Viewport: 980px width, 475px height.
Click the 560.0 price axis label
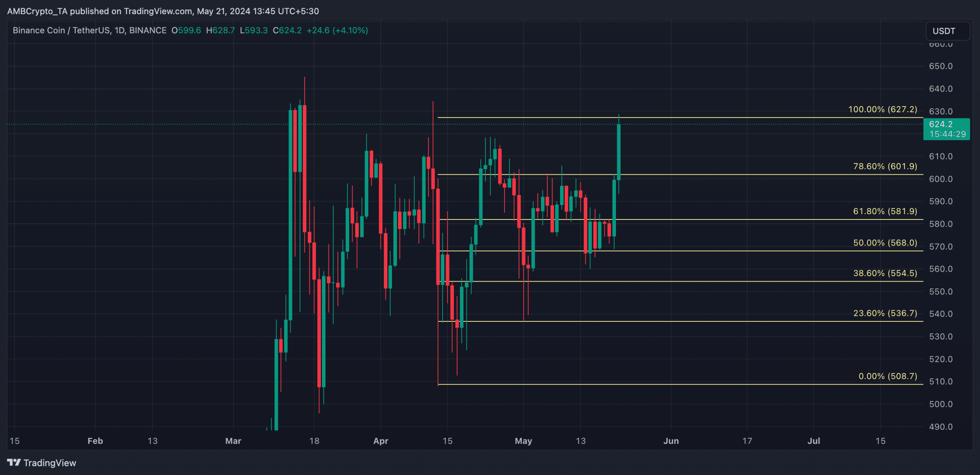pos(941,269)
